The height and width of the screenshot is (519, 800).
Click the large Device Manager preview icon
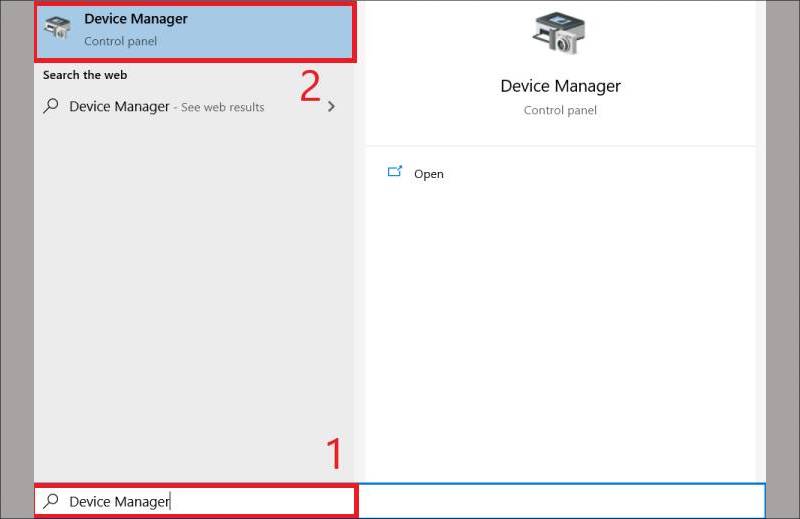tap(559, 34)
